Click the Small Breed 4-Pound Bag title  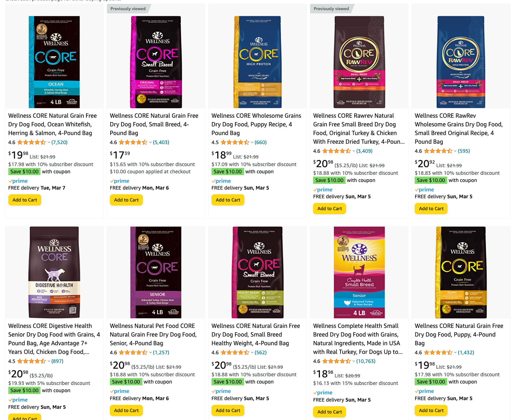click(154, 125)
